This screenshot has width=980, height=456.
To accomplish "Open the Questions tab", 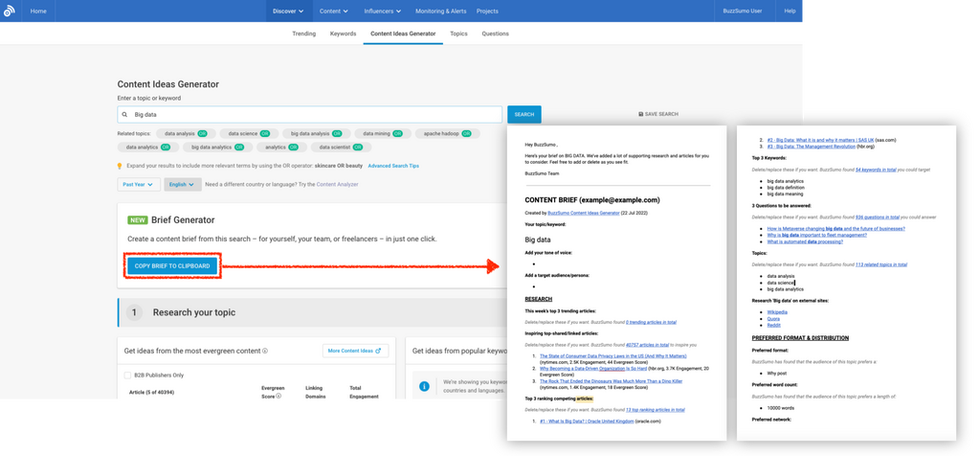I will [495, 34].
